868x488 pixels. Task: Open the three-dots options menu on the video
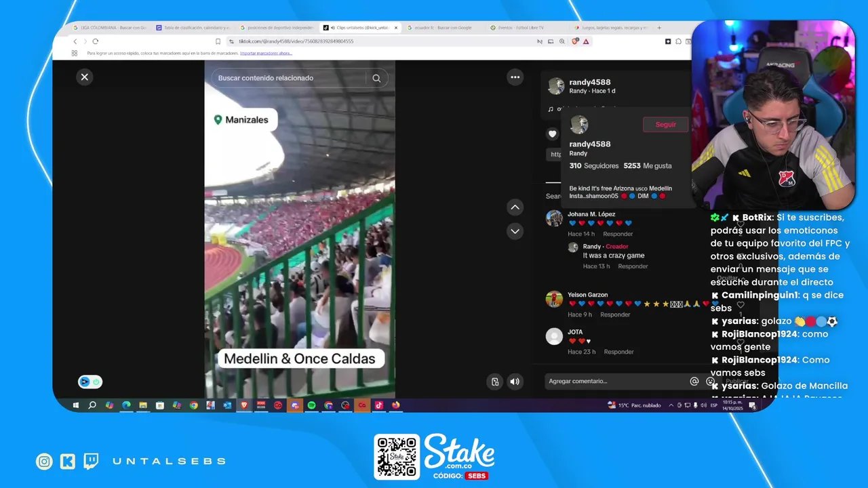point(515,77)
